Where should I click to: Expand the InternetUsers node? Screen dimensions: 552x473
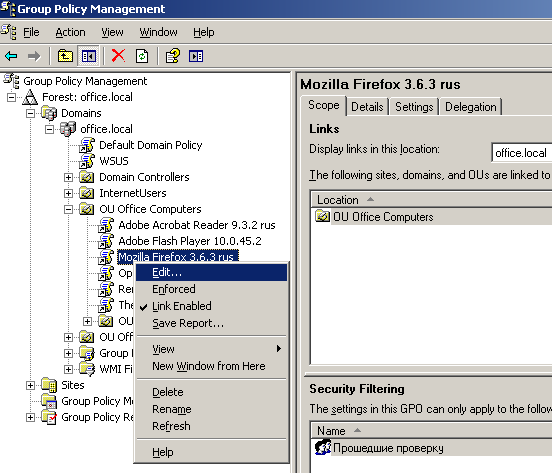(69, 193)
